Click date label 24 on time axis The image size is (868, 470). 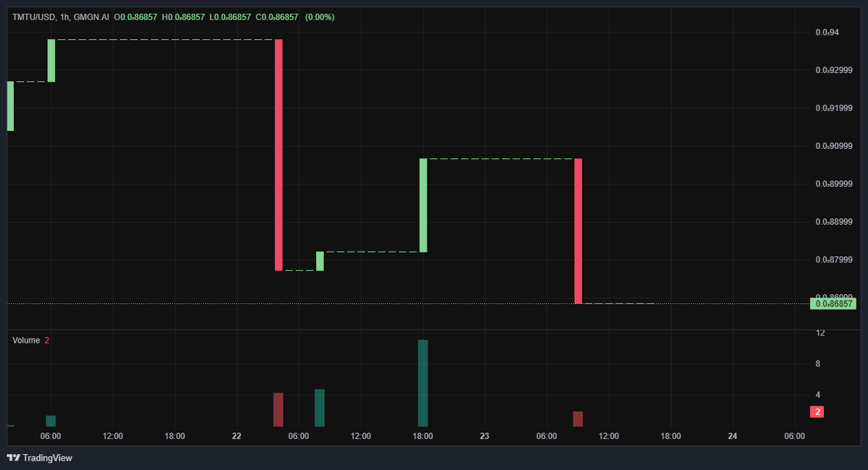tap(733, 436)
